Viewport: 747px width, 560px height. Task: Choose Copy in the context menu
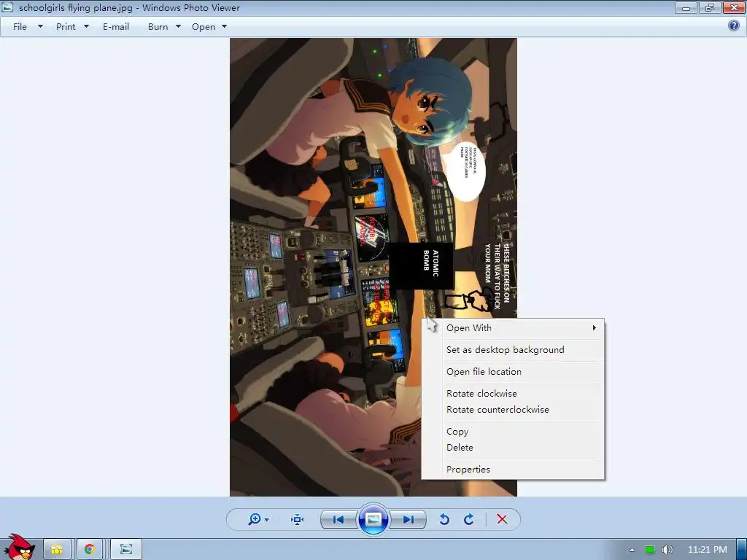point(513,432)
